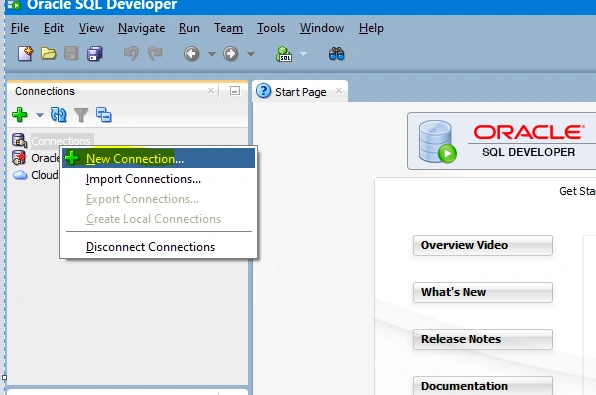Open the Run menu
596x395 pixels.
coord(189,28)
